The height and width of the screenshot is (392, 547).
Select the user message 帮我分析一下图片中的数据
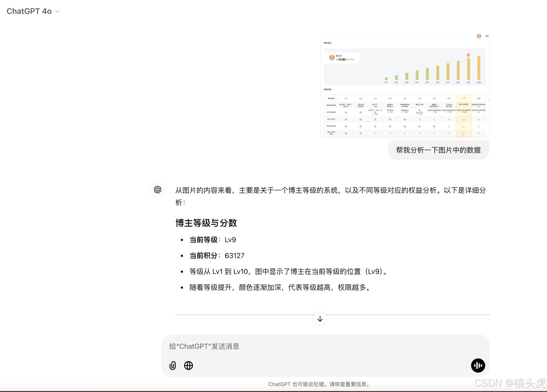438,150
